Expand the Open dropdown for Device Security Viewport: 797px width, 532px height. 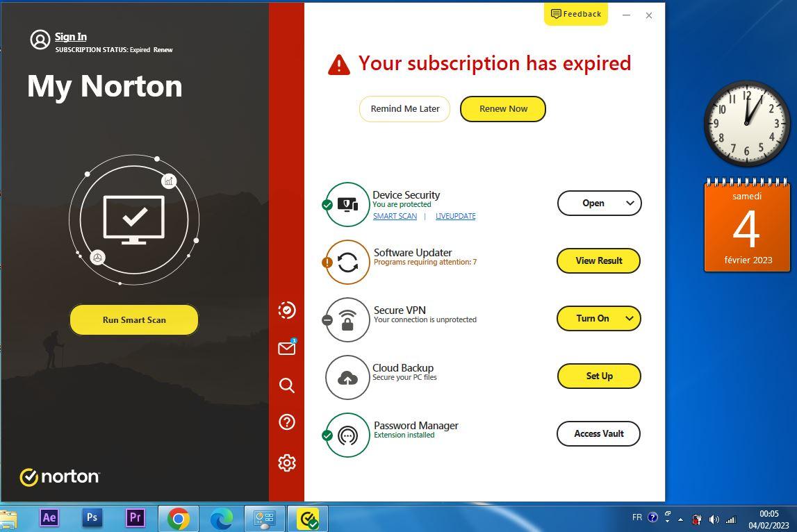coord(630,203)
